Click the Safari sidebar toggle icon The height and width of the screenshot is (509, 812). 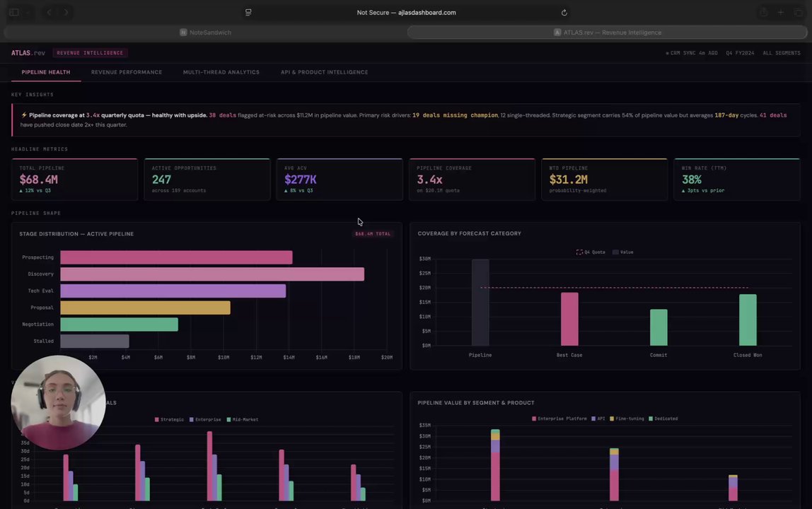(x=14, y=13)
